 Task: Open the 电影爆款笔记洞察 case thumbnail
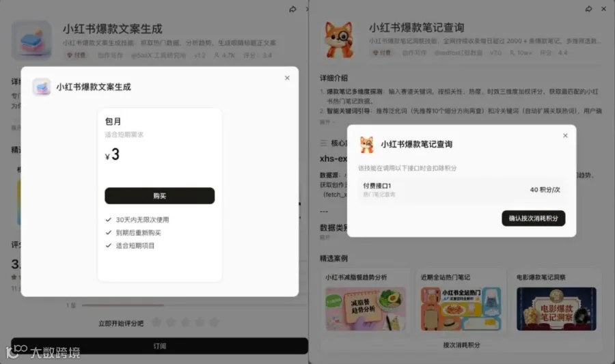click(x=556, y=309)
